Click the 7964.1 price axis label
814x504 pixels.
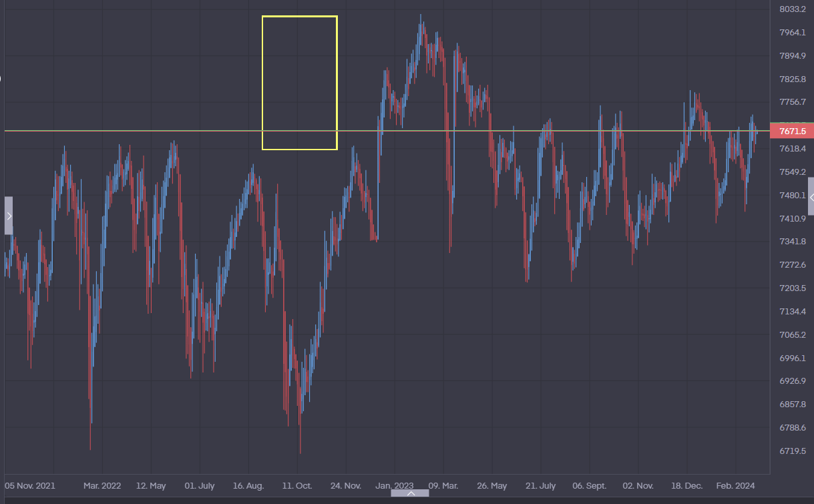(793, 33)
